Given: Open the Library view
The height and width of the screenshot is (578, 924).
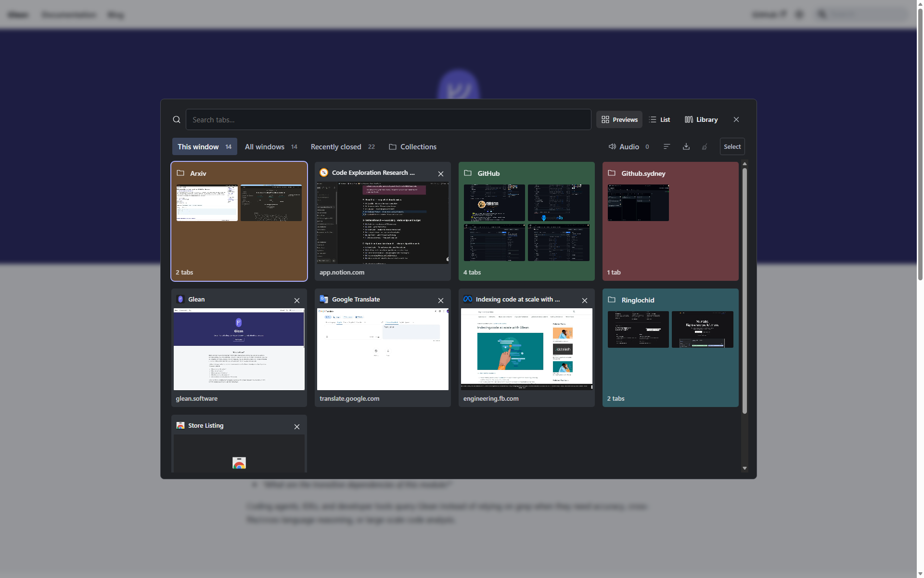Looking at the screenshot, I should (x=701, y=119).
